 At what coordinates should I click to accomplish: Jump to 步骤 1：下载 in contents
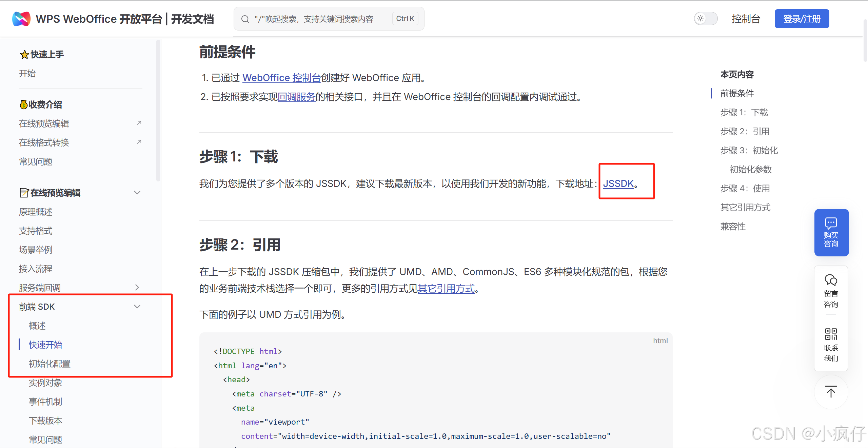coord(744,112)
